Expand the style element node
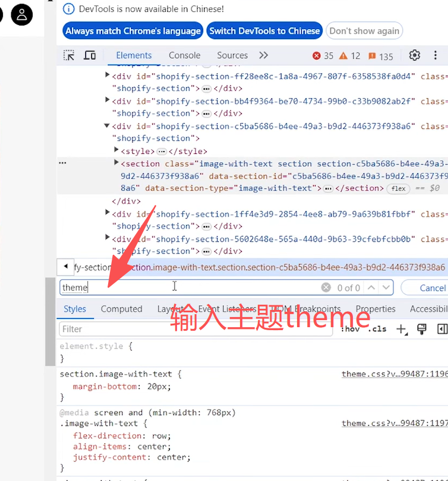 click(x=116, y=150)
